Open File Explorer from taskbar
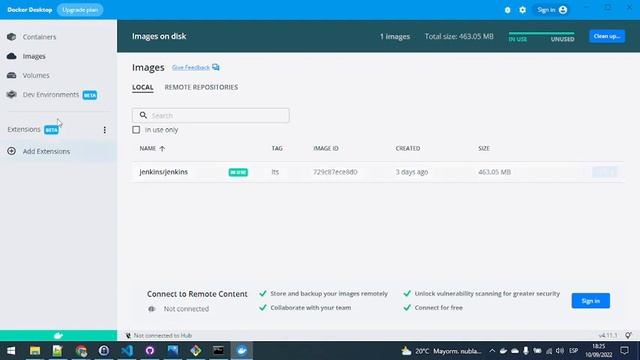The height and width of the screenshot is (360, 640). point(35,351)
